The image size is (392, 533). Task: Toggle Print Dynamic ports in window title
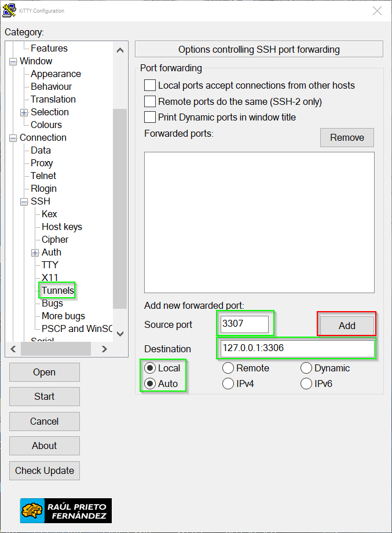click(150, 117)
